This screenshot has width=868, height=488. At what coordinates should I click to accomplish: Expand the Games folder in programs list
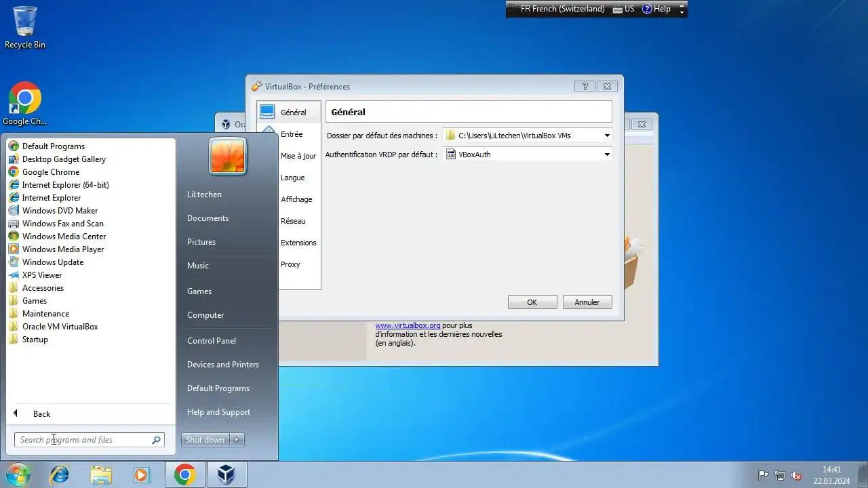pos(34,301)
